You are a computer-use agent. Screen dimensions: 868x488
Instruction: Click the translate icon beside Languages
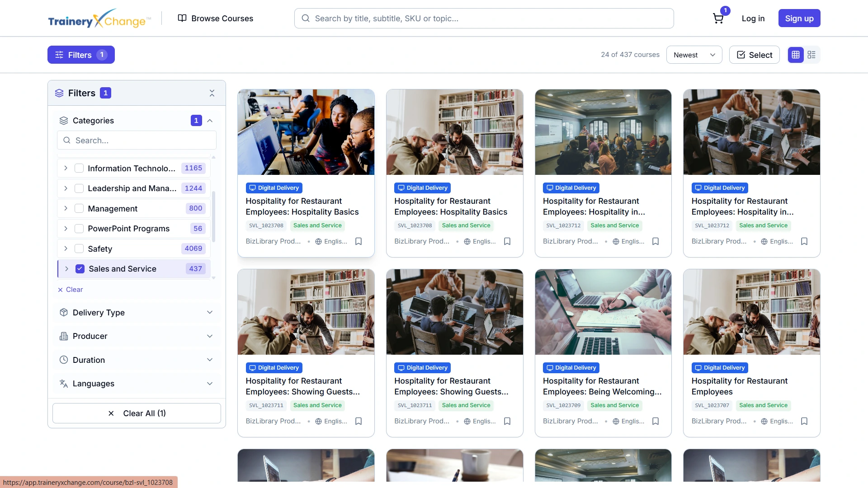(64, 384)
